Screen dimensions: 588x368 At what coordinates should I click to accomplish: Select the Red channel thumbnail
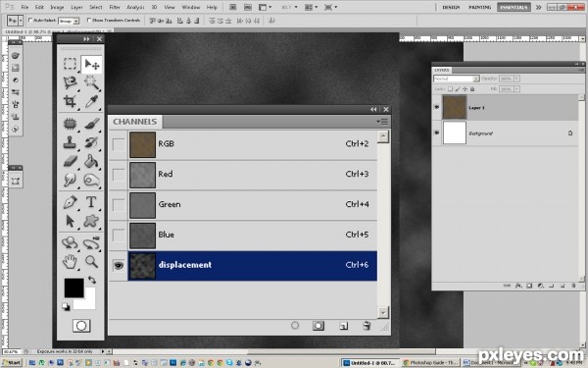(x=142, y=175)
